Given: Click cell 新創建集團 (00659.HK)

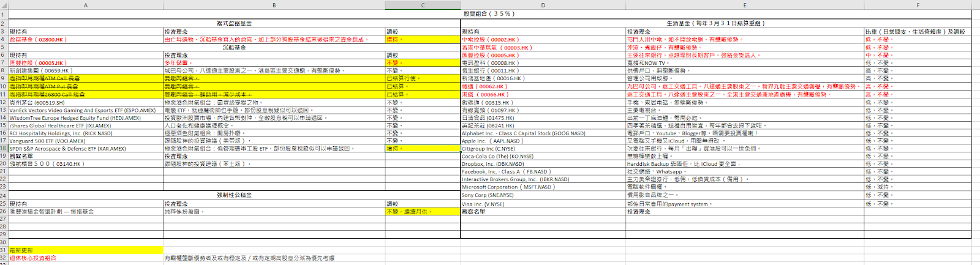Looking at the screenshot, I should coord(86,70).
